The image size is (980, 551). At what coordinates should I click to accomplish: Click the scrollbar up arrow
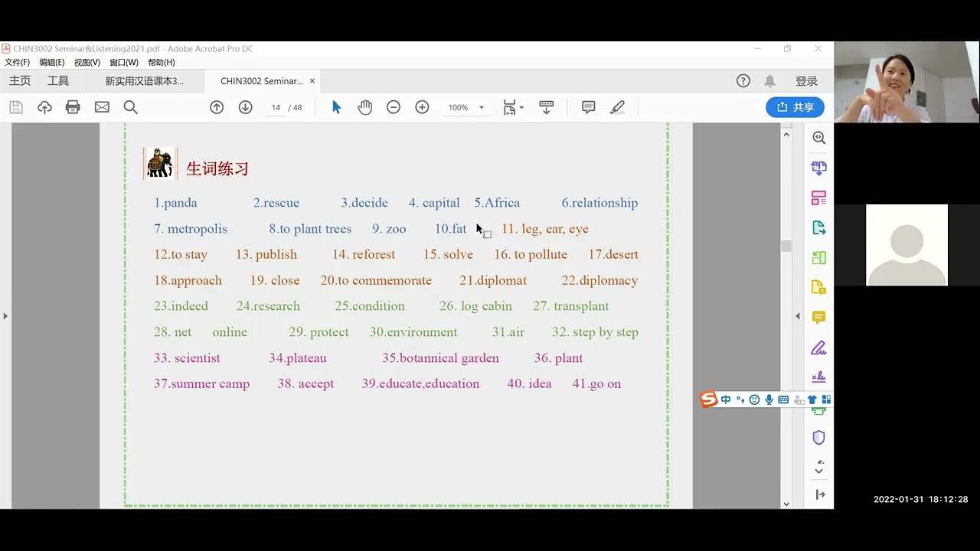[786, 135]
